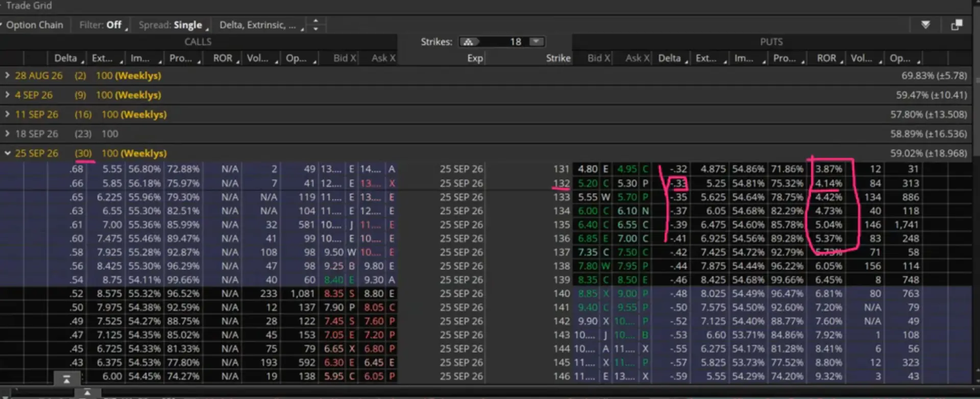Open the Strikes 18 dropdown arrow
The height and width of the screenshot is (399, 980).
[x=536, y=42]
